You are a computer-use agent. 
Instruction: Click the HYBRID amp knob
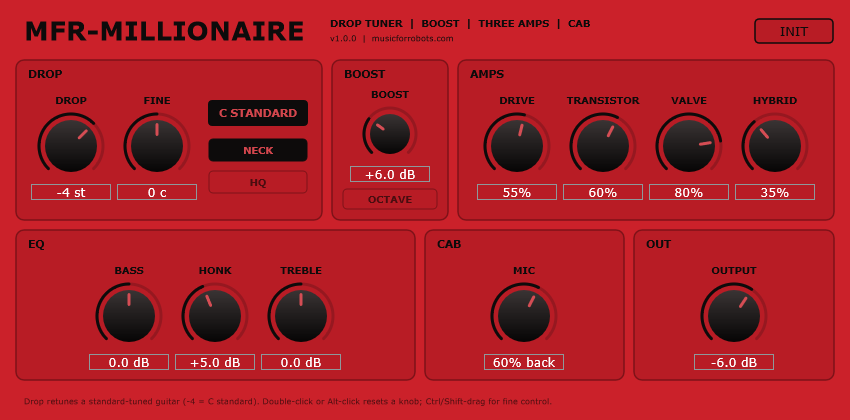coord(775,146)
